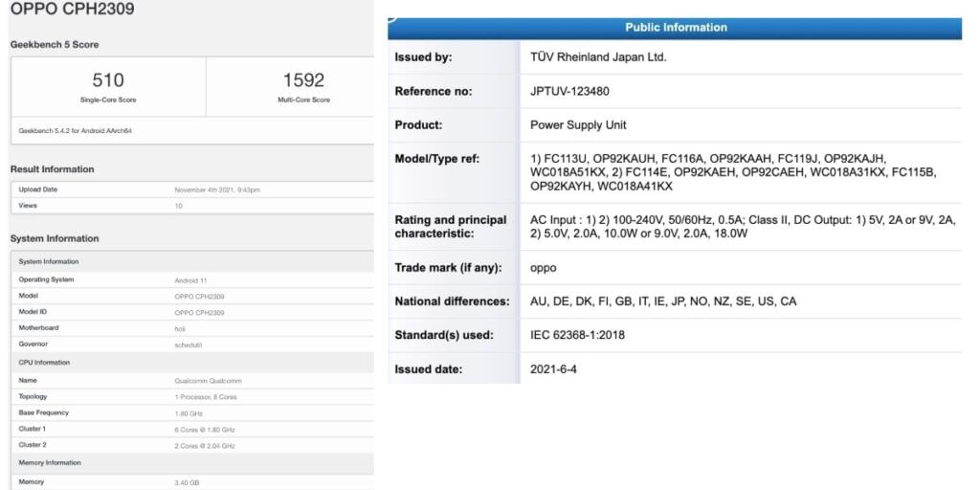This screenshot has width=980, height=490.
Task: Click Geekbench 5.4.2 for Android AArch64 text
Action: (x=76, y=130)
